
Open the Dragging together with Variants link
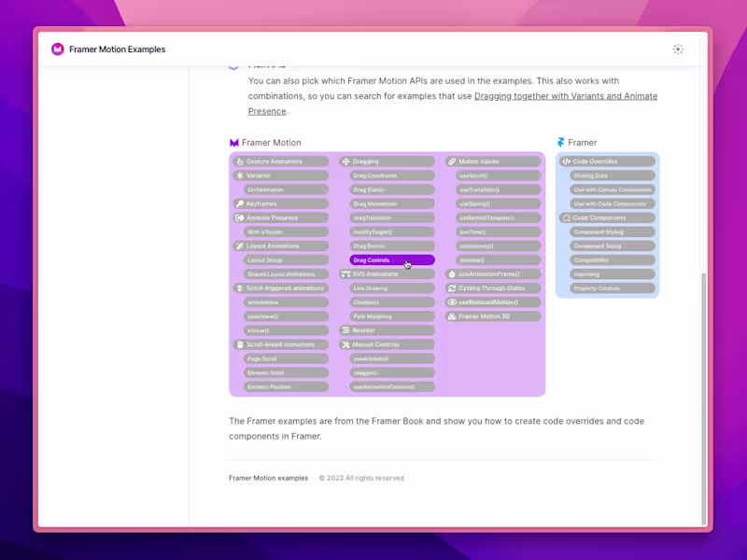566,96
